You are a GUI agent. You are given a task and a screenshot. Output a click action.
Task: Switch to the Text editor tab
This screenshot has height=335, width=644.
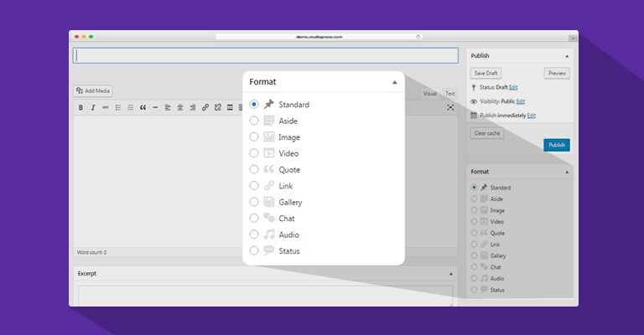point(450,94)
